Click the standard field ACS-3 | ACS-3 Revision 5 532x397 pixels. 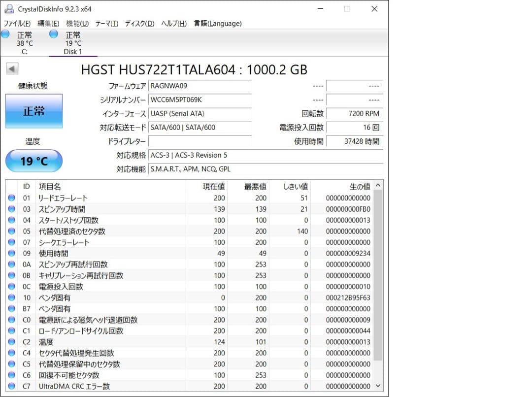pos(266,155)
